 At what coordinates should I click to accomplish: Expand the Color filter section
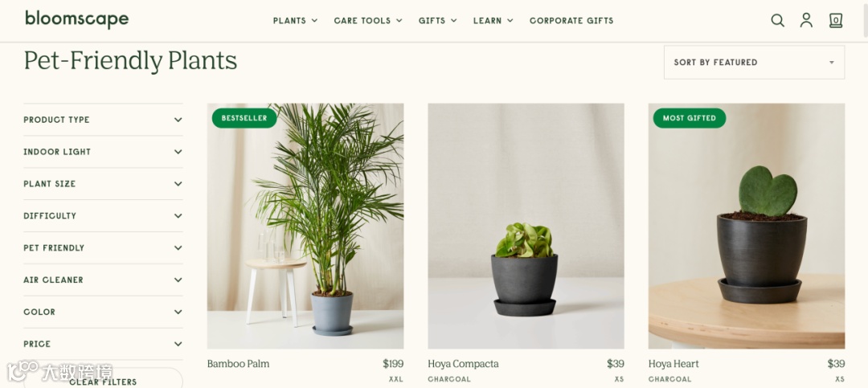(x=103, y=312)
